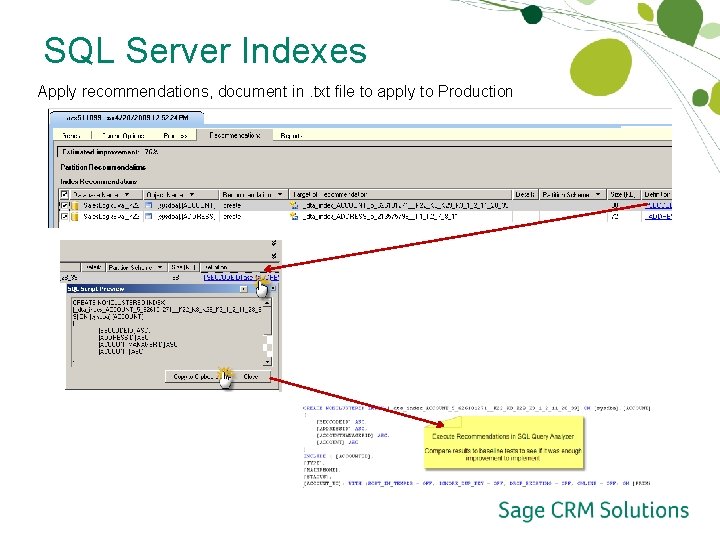Click the CREATE NONCLUSTERED INDEX line in query editor
The width and height of the screenshot is (720, 540).
(477, 408)
